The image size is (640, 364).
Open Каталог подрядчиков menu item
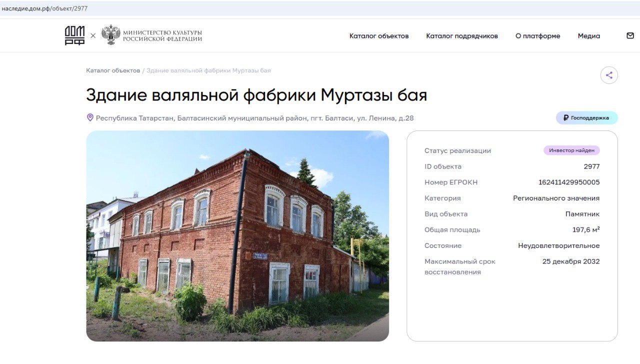coord(461,36)
